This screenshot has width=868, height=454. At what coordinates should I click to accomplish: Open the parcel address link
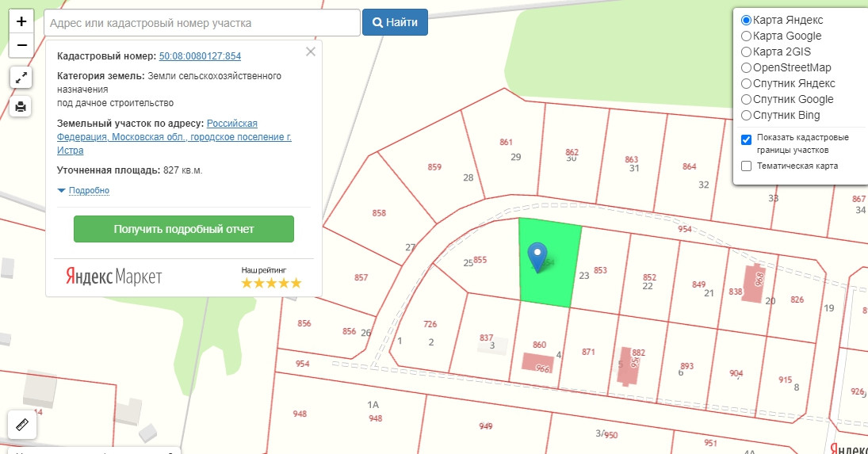[x=174, y=137]
